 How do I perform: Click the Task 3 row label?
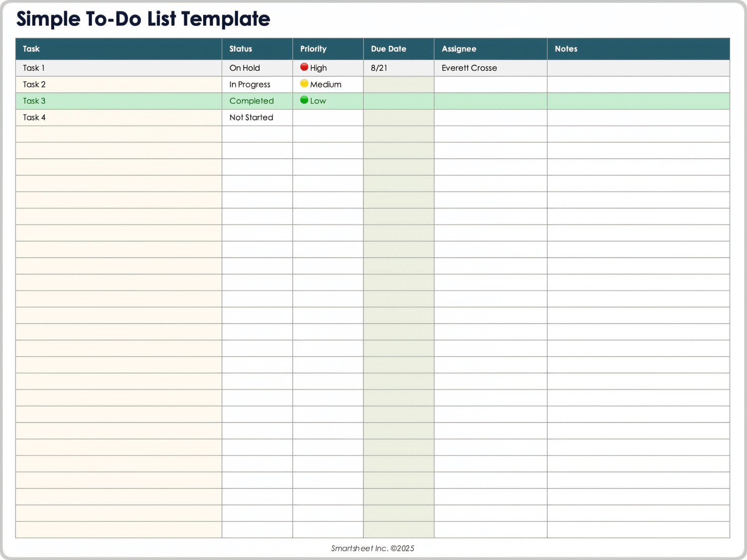click(x=34, y=101)
